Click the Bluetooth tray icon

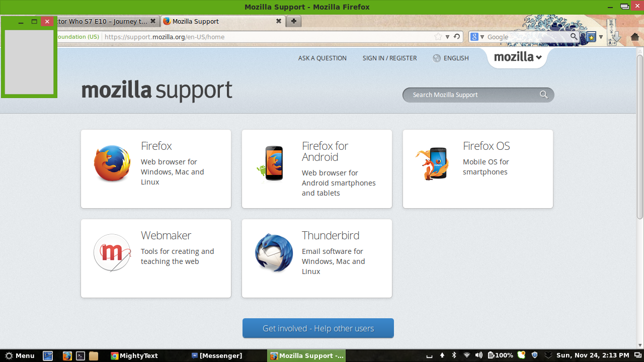point(454,355)
